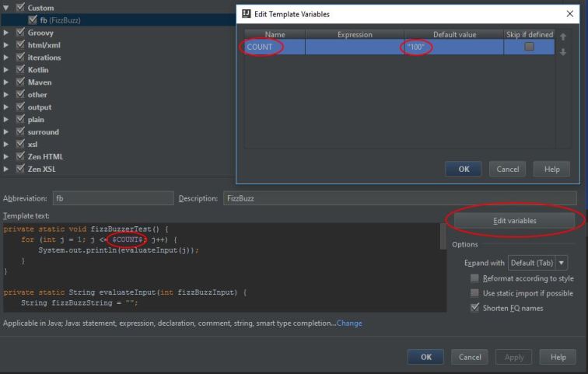The width and height of the screenshot is (588, 374).
Task: Click the Abbreviation field containing fb
Action: click(x=113, y=197)
